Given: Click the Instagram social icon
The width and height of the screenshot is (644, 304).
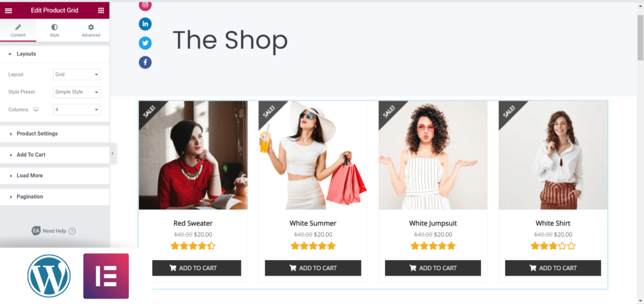Looking at the screenshot, I should click(145, 5).
